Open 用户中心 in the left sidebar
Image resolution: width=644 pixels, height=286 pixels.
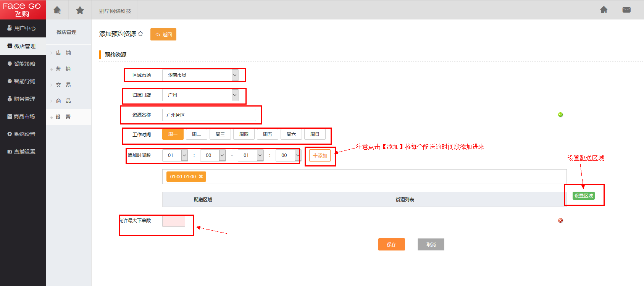(23, 28)
